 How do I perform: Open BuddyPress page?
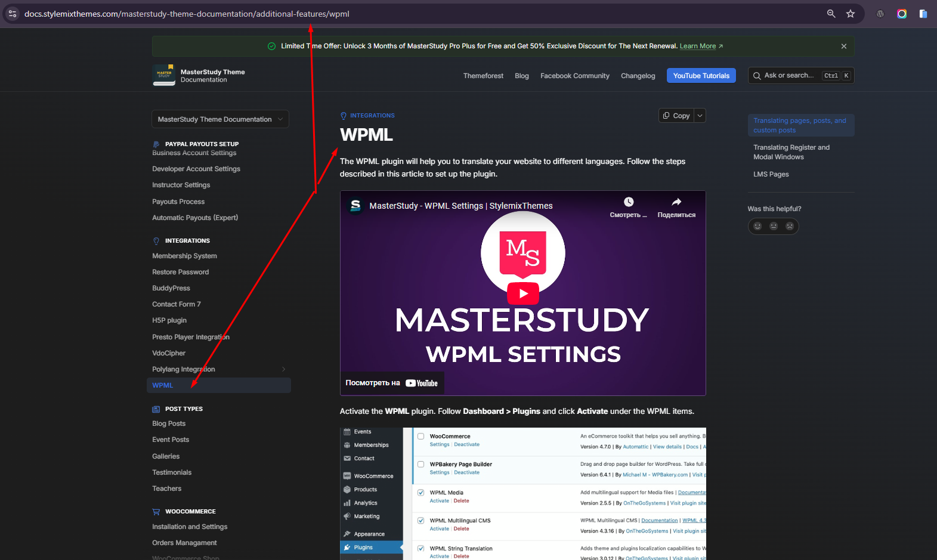pyautogui.click(x=171, y=288)
